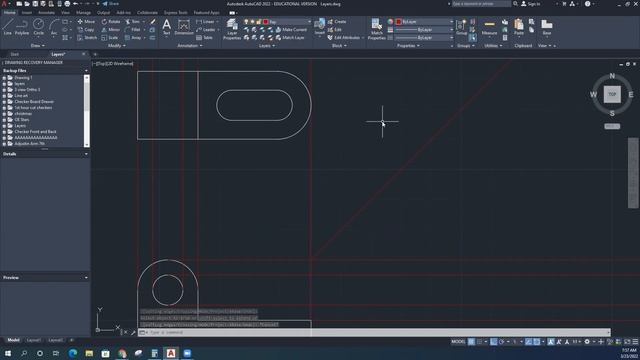Click the Erase tool icon
This screenshot has height=360, width=640.
(153, 22)
